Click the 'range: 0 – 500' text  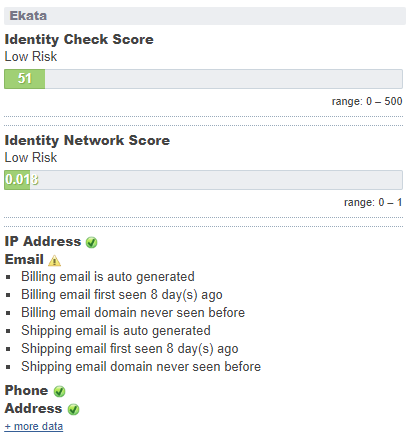[x=367, y=101]
